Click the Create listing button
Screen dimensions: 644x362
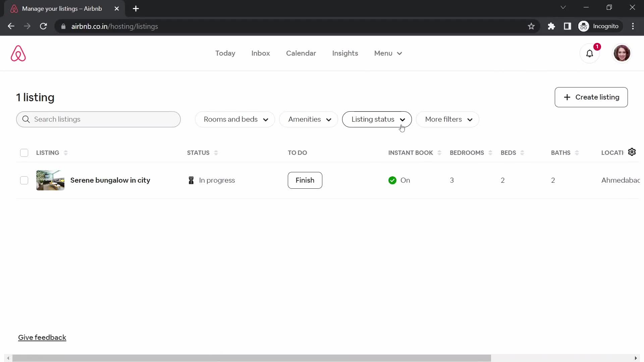591,97
